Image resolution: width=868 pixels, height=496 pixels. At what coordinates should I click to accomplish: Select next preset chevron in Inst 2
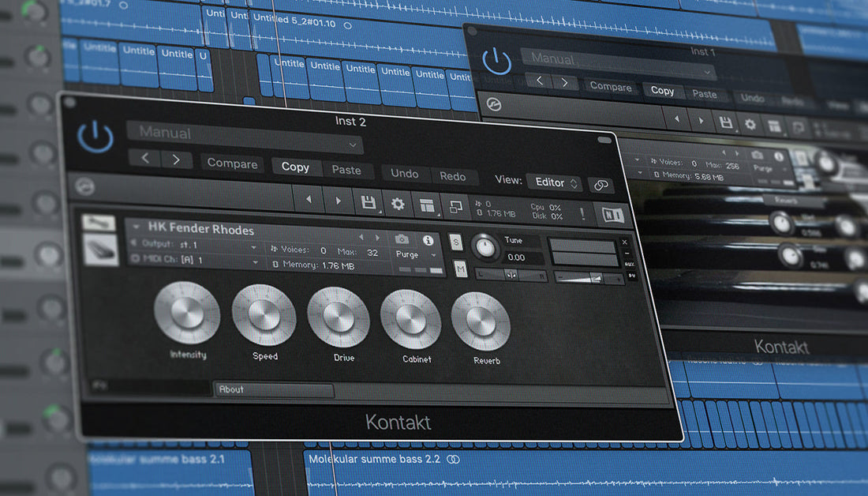click(x=176, y=160)
